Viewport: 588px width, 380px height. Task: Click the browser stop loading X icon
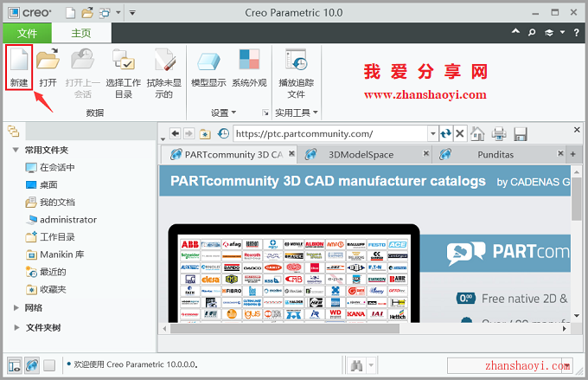460,133
